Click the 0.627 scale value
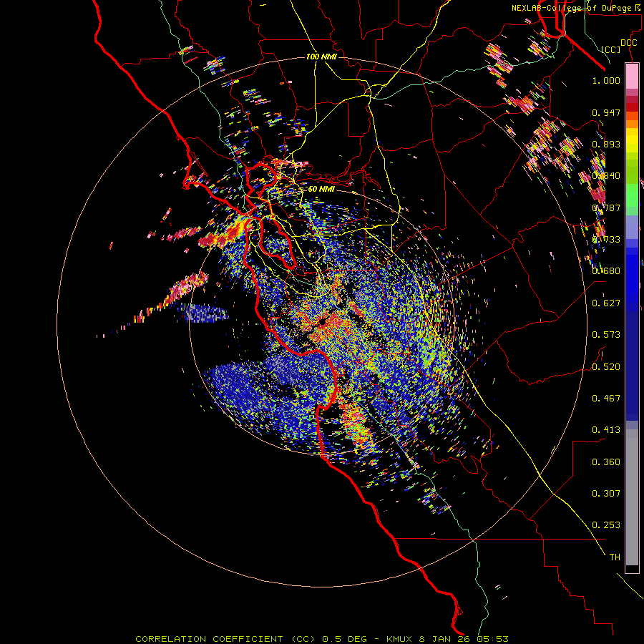The image size is (644, 644). (x=606, y=303)
